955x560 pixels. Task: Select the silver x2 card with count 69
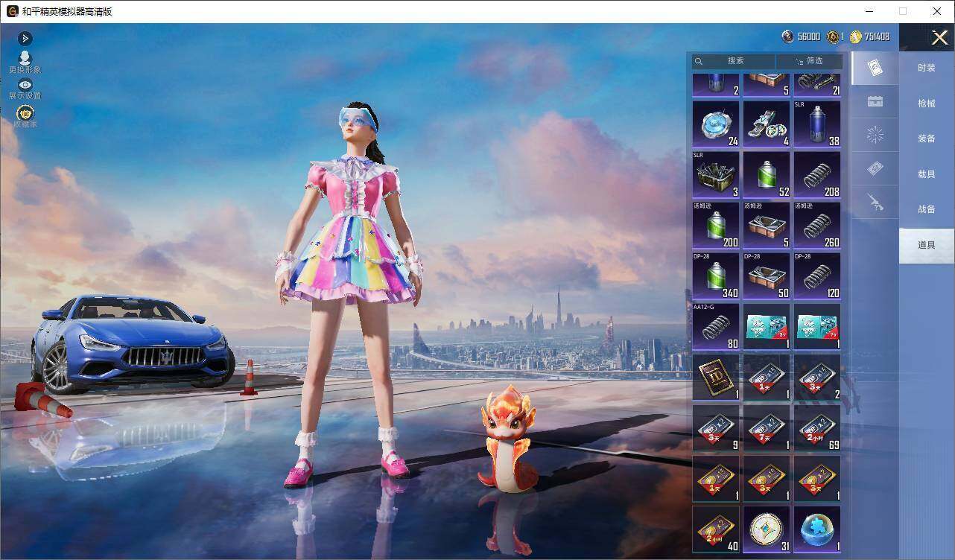[817, 427]
